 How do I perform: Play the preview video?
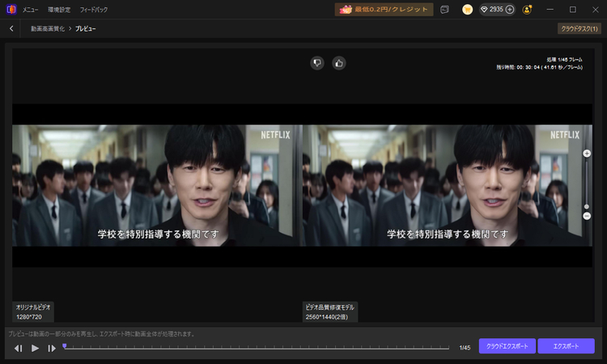[x=35, y=348]
